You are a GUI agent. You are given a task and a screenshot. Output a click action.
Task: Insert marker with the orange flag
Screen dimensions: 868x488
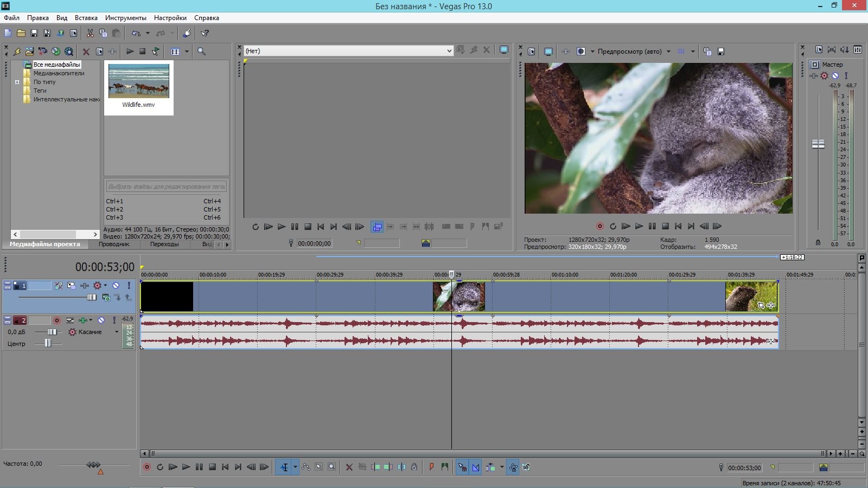pos(432,467)
